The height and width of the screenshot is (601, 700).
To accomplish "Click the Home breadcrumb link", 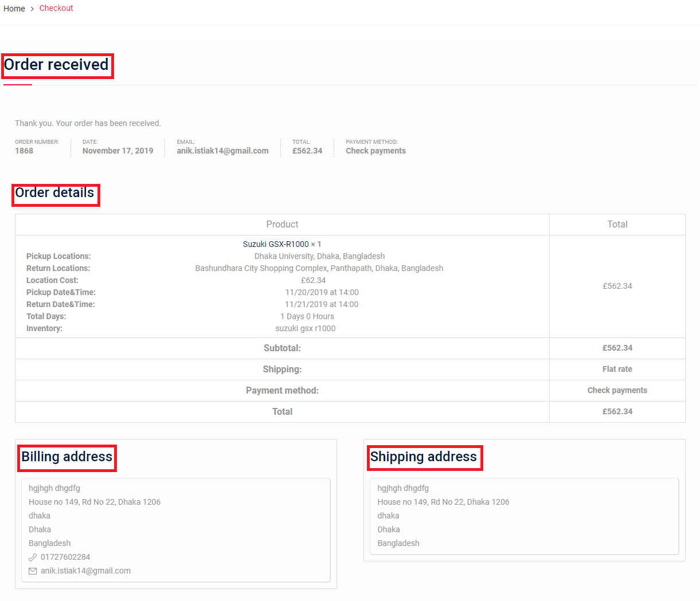I will [x=14, y=9].
